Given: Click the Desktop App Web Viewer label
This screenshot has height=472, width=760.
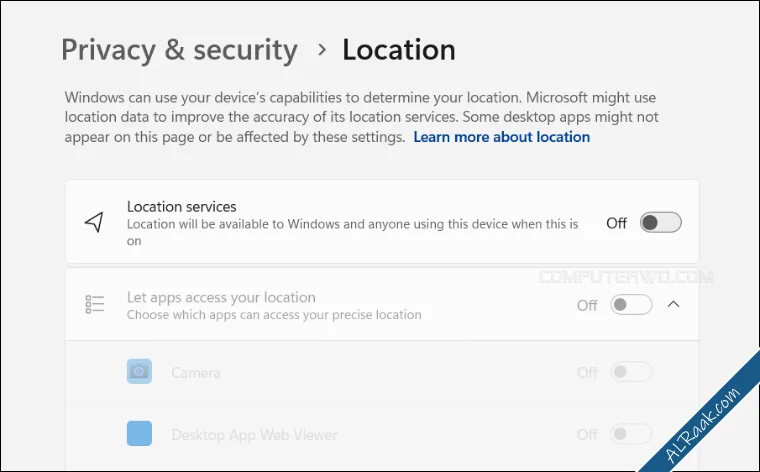Looking at the screenshot, I should pyautogui.click(x=254, y=435).
